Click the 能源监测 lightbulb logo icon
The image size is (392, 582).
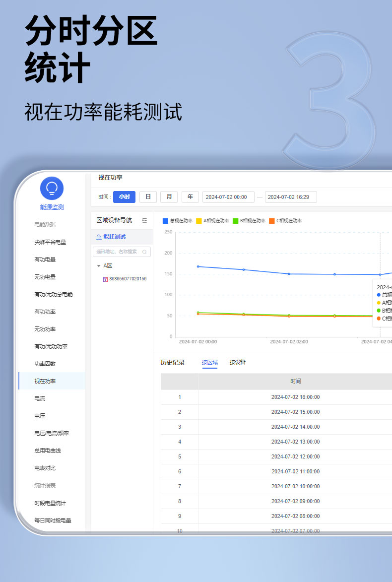click(52, 188)
